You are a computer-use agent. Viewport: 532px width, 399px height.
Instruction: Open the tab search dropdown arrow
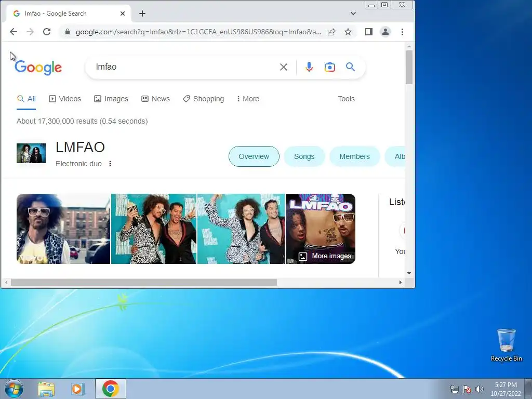(353, 14)
